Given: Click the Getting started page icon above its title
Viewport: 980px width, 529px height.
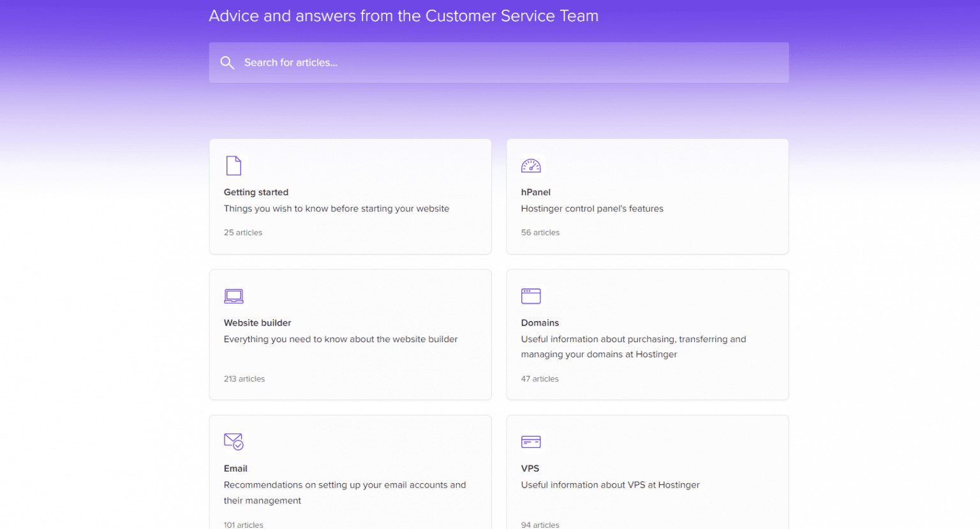Looking at the screenshot, I should coord(234,165).
